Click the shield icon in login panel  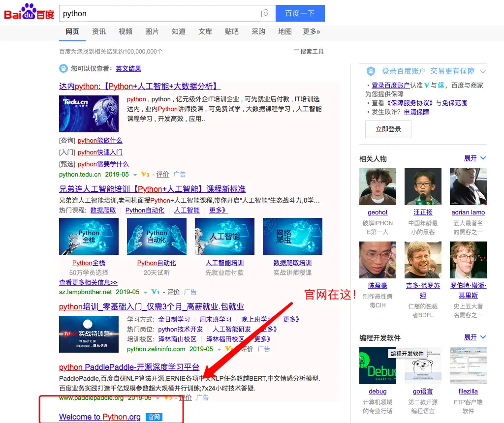[371, 71]
